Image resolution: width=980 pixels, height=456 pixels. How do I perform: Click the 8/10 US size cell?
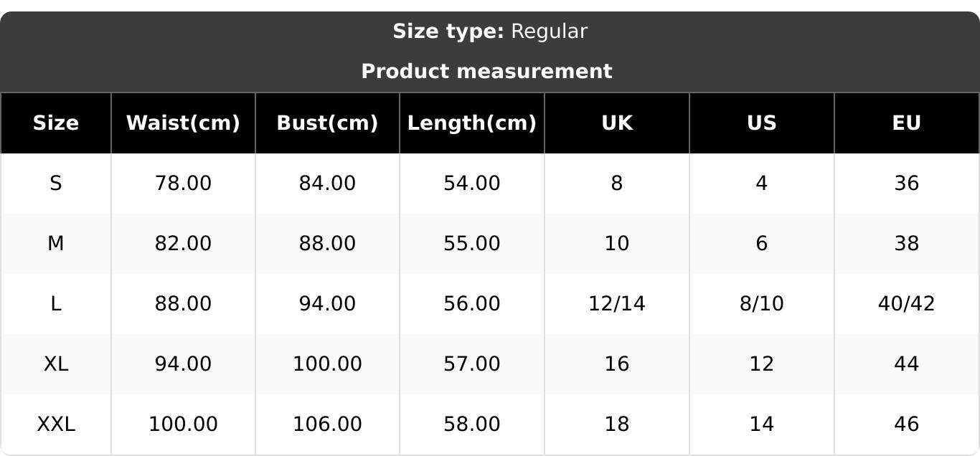pyautogui.click(x=761, y=304)
